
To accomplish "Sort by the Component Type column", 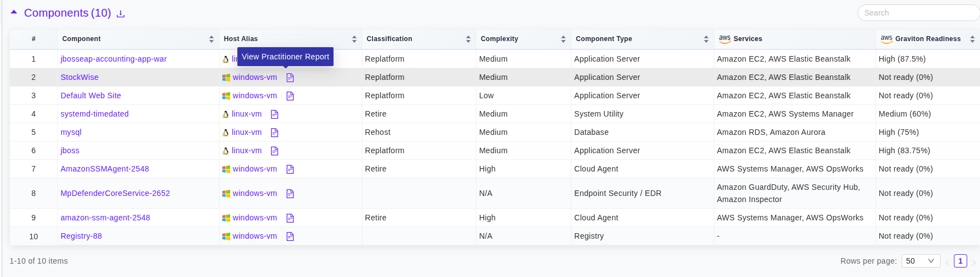I will point(706,39).
